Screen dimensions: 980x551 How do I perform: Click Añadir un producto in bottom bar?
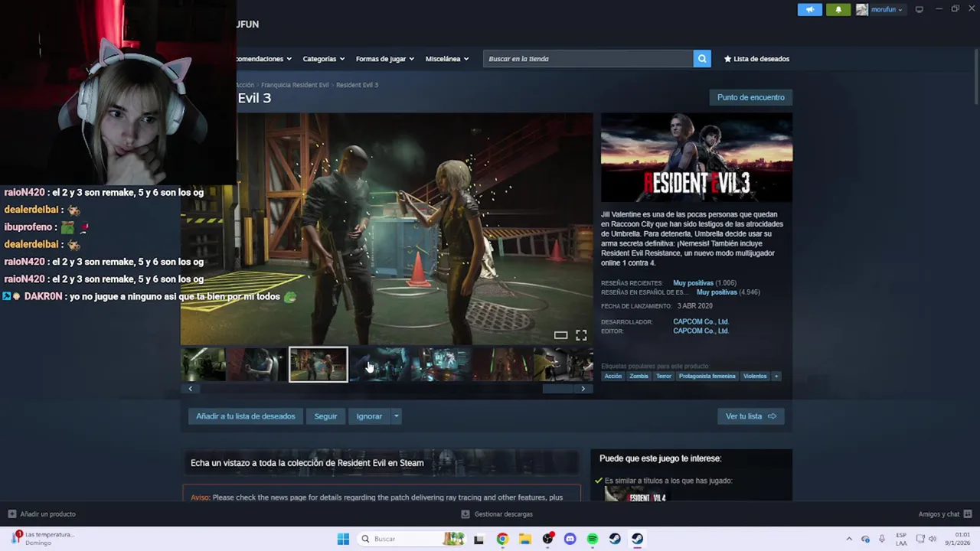[42, 514]
